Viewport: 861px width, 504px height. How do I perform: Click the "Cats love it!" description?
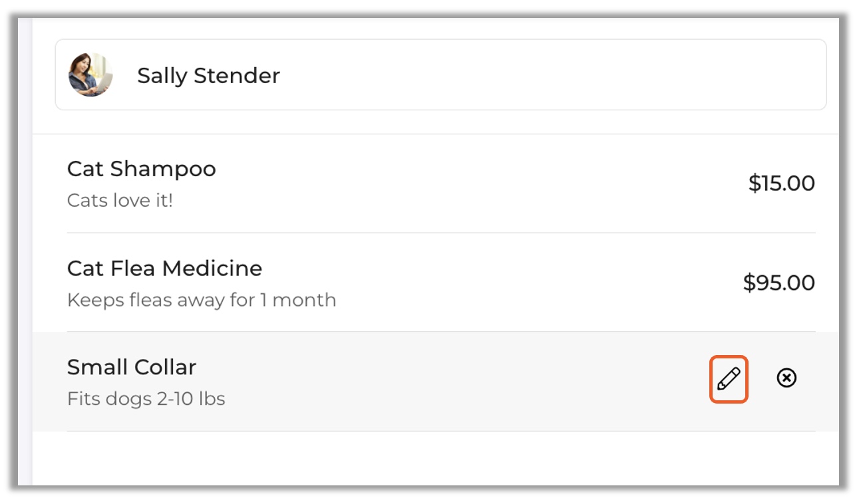120,201
